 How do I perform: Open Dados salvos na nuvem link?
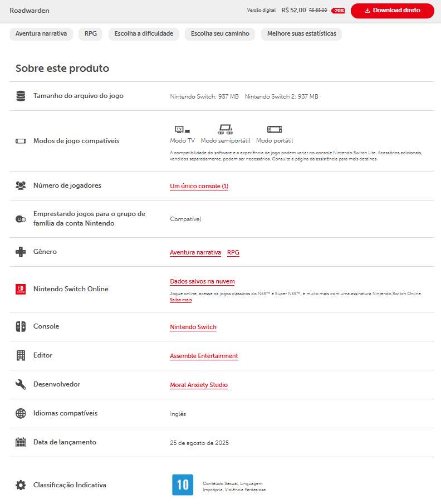(x=202, y=281)
